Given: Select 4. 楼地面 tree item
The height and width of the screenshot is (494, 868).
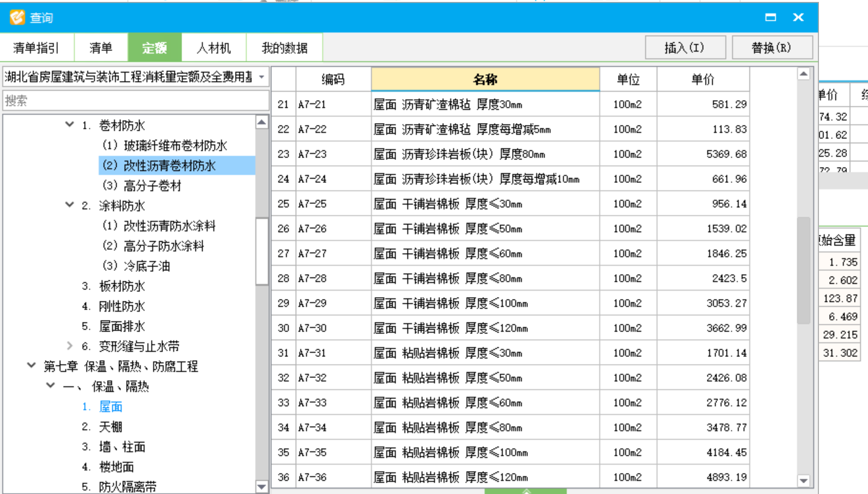Looking at the screenshot, I should coord(108,467).
